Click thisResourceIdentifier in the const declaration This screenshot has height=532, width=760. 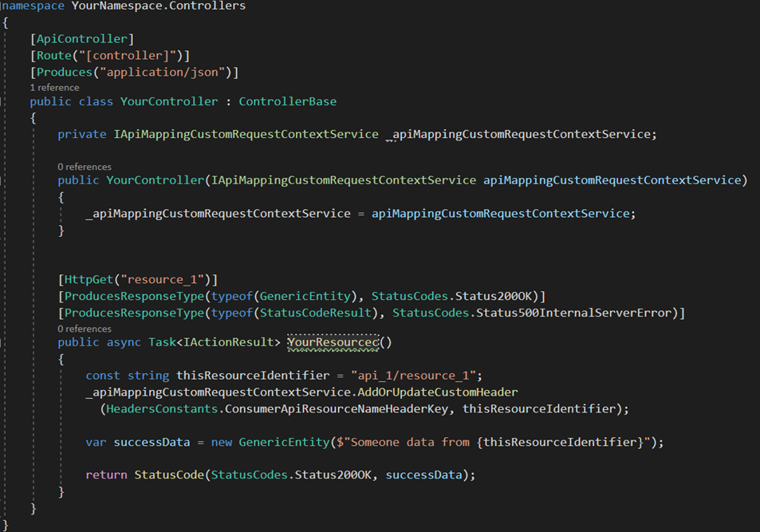click(253, 376)
